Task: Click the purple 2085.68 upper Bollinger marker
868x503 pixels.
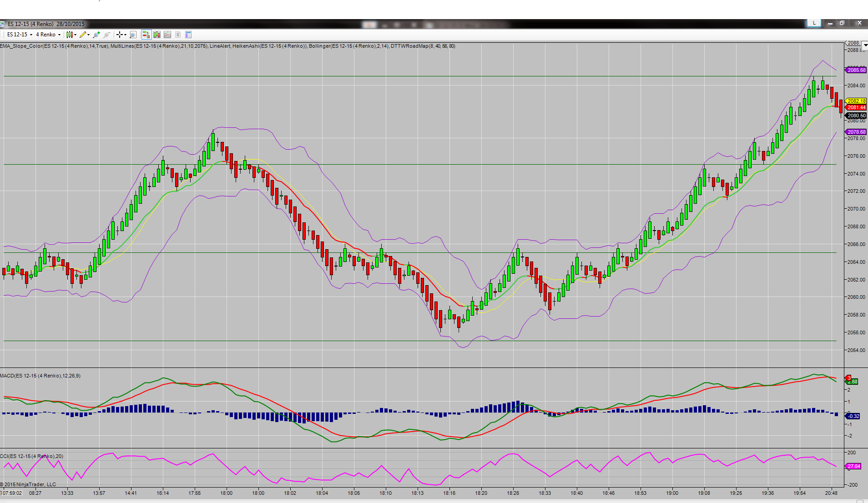Action: [856, 70]
